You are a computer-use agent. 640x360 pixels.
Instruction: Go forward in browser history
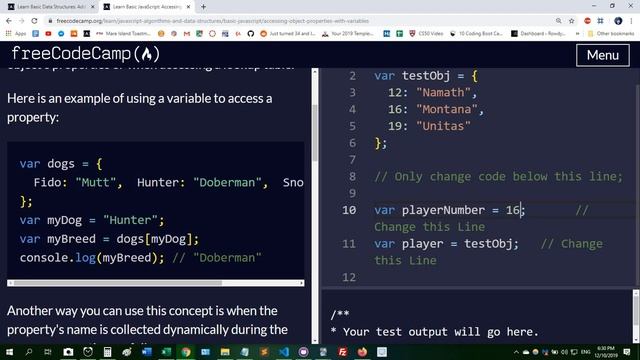point(22,20)
